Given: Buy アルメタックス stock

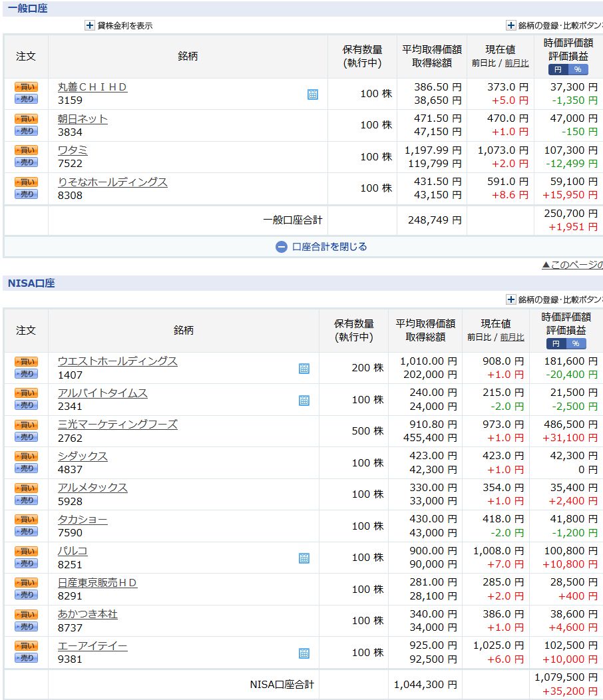Looking at the screenshot, I should (26, 488).
